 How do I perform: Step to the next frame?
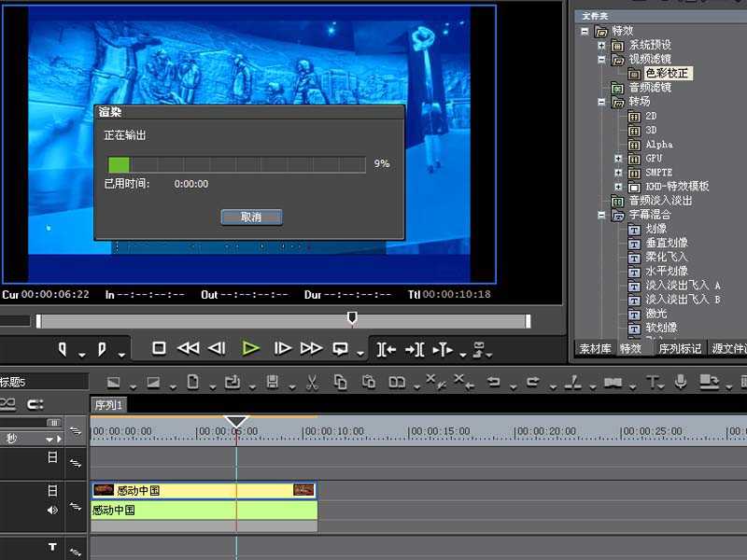coord(282,348)
